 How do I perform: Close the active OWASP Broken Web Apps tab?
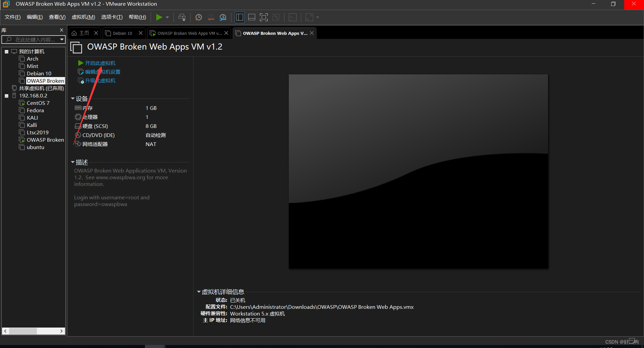(312, 33)
